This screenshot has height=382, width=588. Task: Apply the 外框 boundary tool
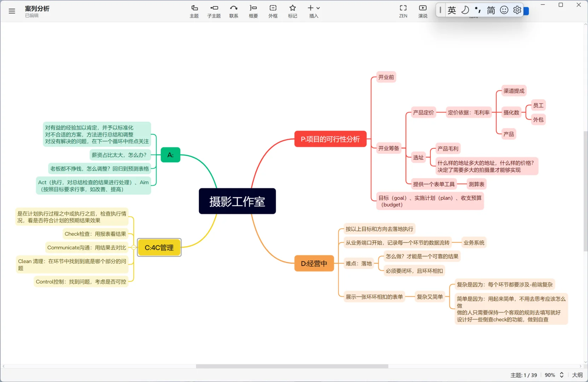click(273, 11)
